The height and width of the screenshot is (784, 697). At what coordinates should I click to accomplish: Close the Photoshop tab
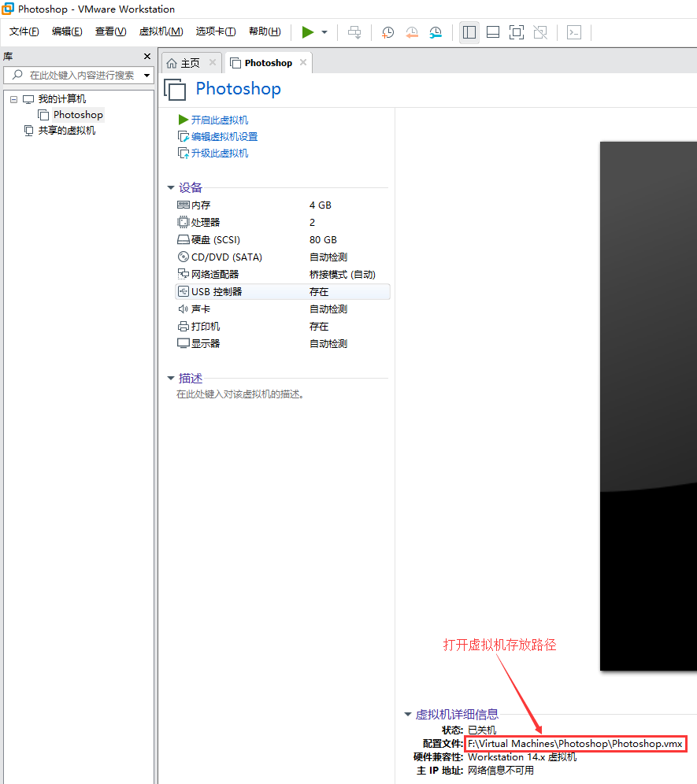click(303, 62)
